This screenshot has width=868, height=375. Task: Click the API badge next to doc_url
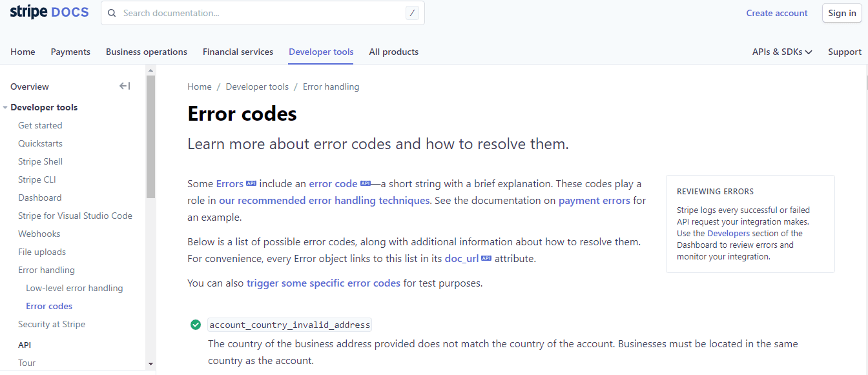(x=486, y=259)
